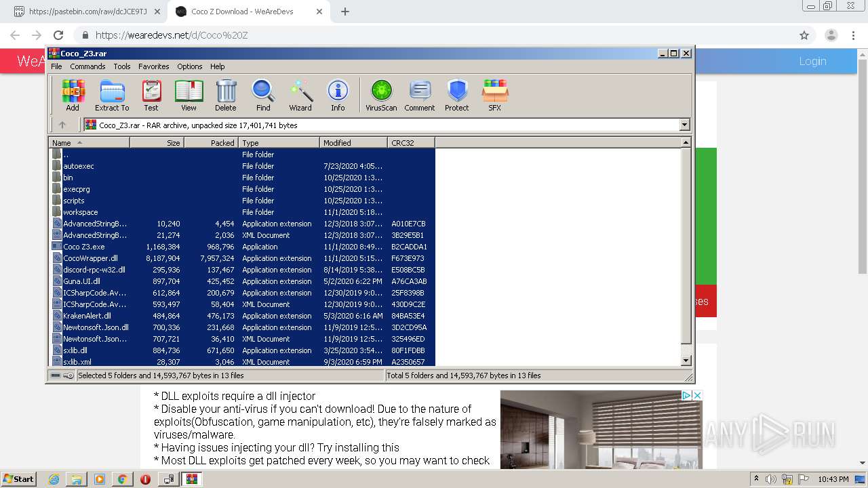868x488 pixels.
Task: Click the Protect shield icon
Action: pos(457,96)
